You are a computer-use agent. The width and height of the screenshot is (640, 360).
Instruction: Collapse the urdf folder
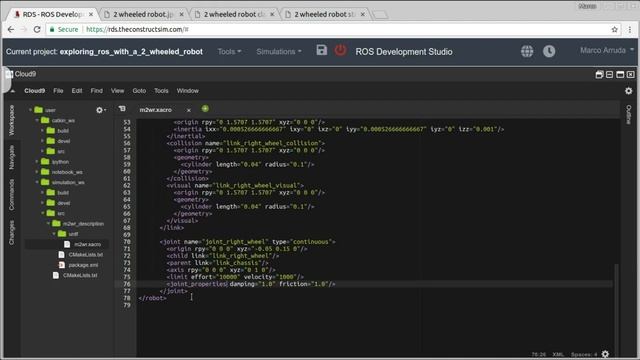(x=54, y=234)
